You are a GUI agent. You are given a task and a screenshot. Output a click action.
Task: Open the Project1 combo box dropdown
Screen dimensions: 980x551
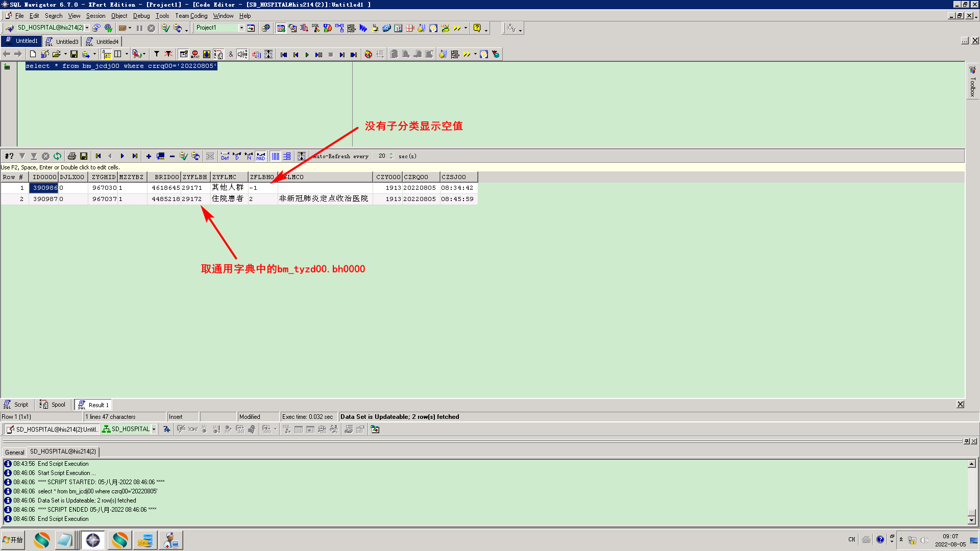point(241,28)
